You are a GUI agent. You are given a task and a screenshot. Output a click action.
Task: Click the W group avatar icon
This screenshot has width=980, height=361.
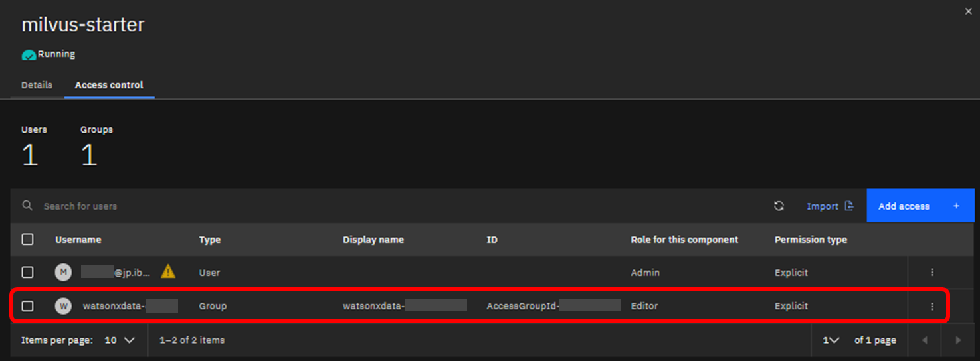(63, 306)
